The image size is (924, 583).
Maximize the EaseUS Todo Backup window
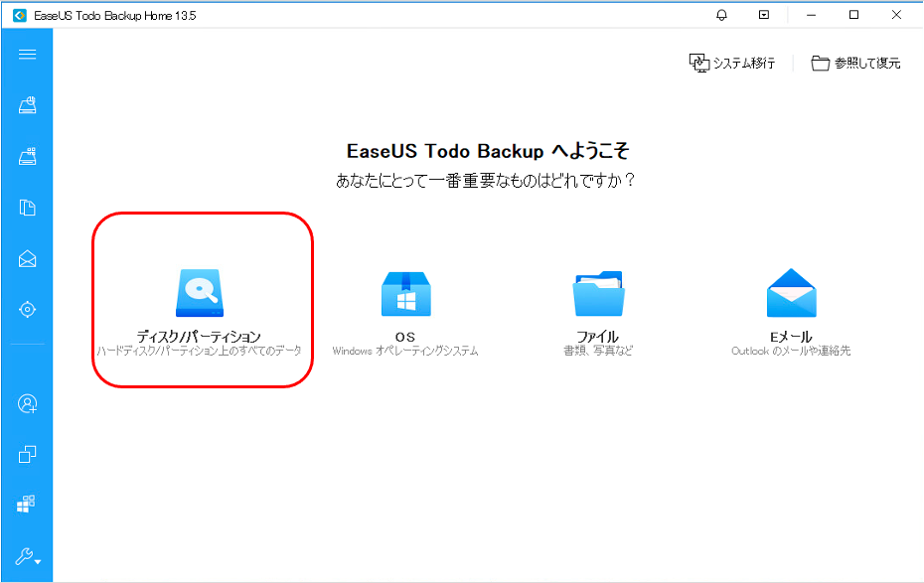click(853, 15)
